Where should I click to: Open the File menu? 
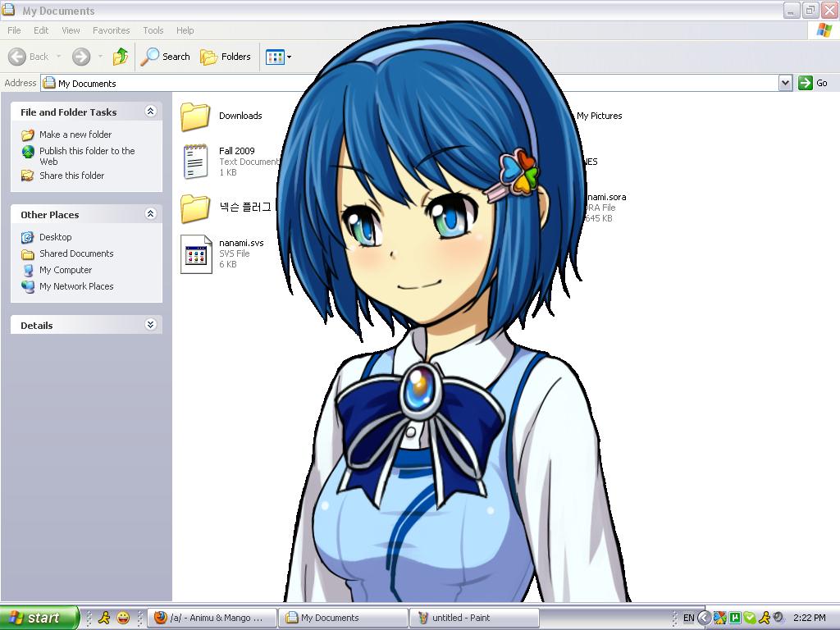pos(15,30)
